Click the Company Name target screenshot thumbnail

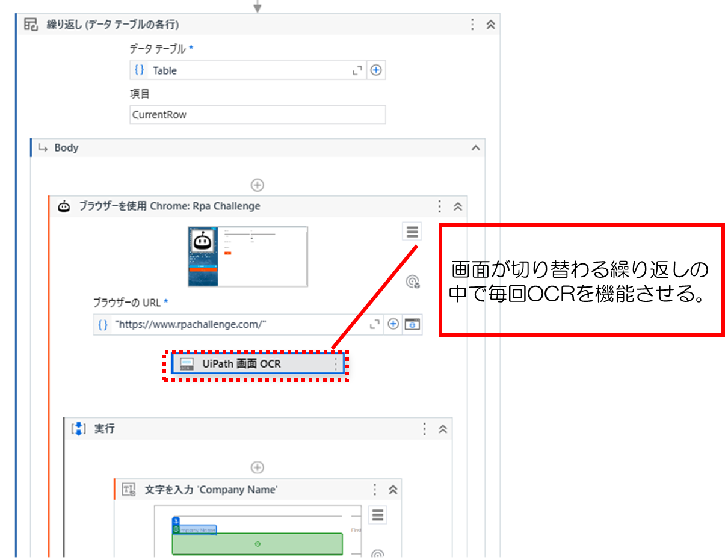pos(258,531)
